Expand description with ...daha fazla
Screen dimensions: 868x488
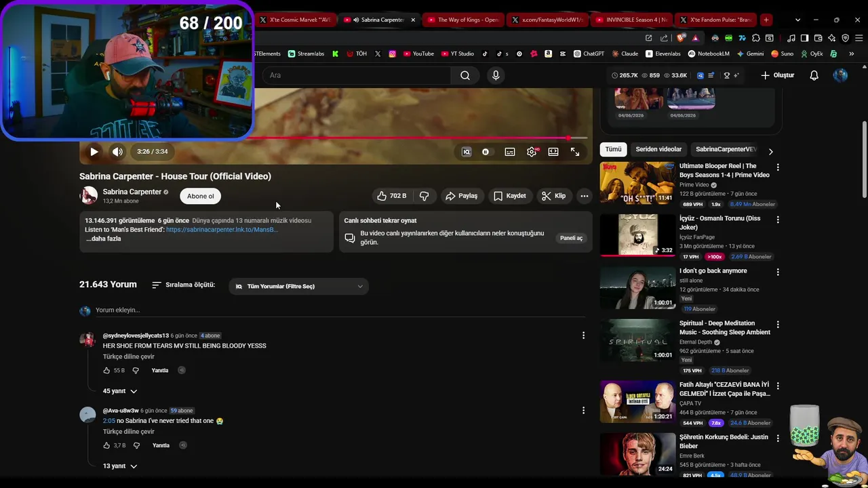pyautogui.click(x=104, y=239)
